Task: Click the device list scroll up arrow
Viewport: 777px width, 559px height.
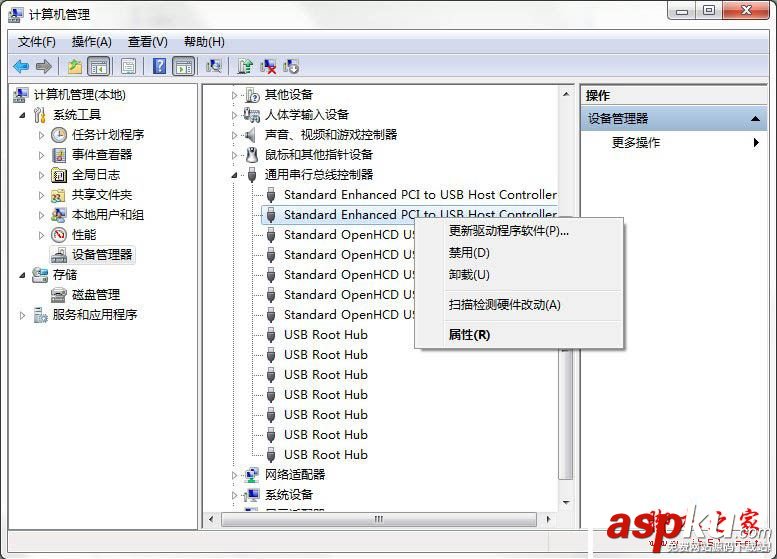Action: click(566, 94)
